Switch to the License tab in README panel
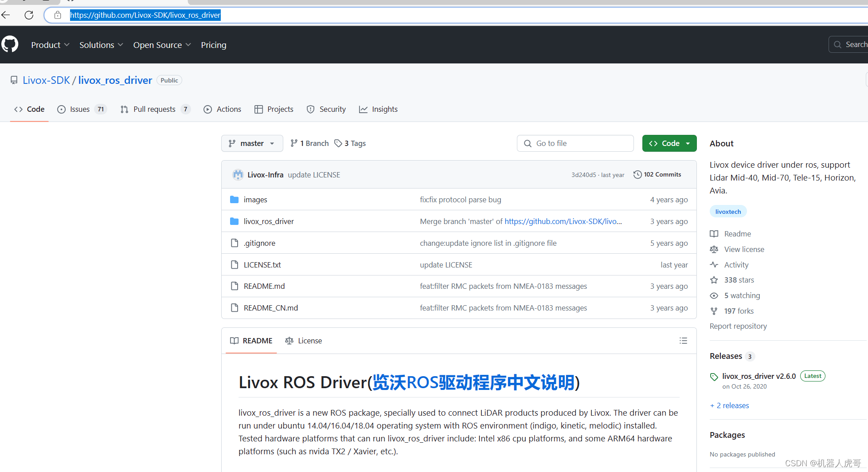The image size is (868, 472). tap(304, 341)
